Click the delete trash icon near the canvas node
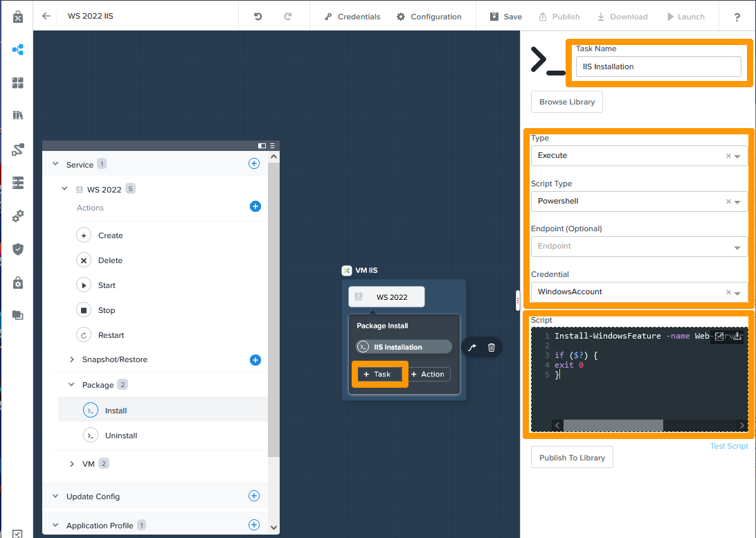 click(x=492, y=347)
